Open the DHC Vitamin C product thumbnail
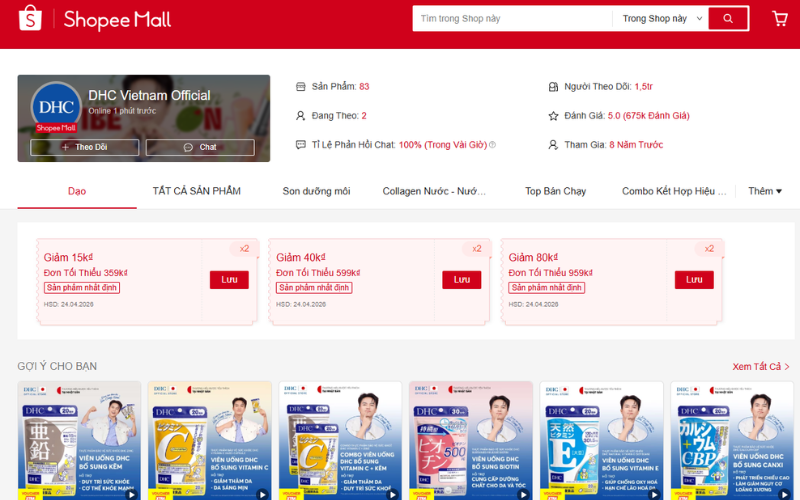The width and height of the screenshot is (800, 500). coord(210,441)
